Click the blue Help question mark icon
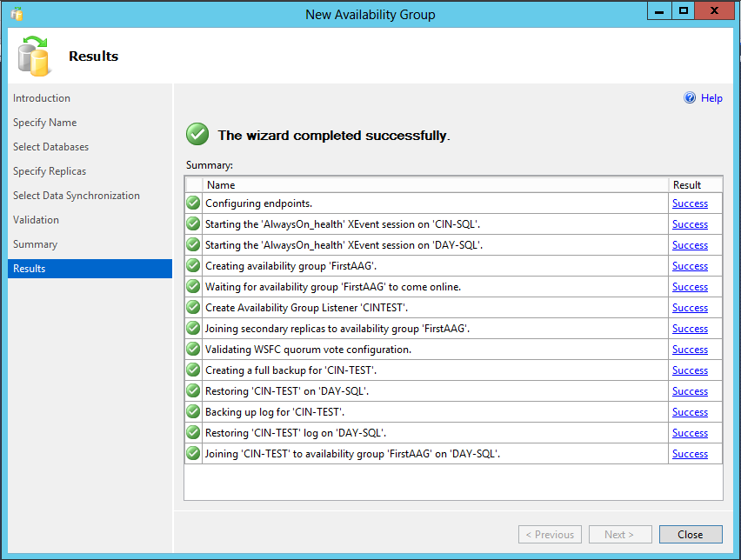This screenshot has height=560, width=741. click(x=690, y=97)
